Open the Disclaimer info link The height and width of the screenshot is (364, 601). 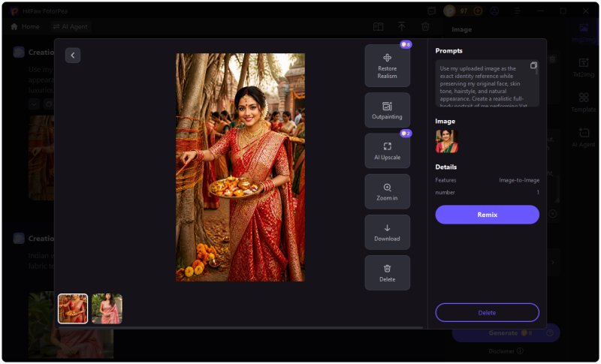tap(506, 351)
